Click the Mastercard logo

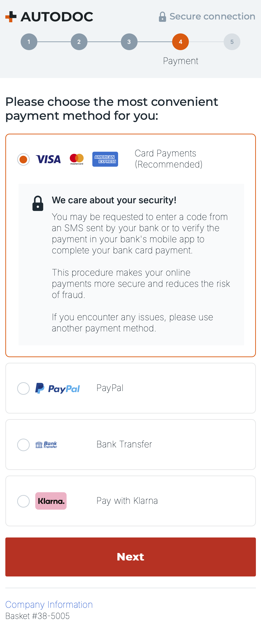coord(77,159)
